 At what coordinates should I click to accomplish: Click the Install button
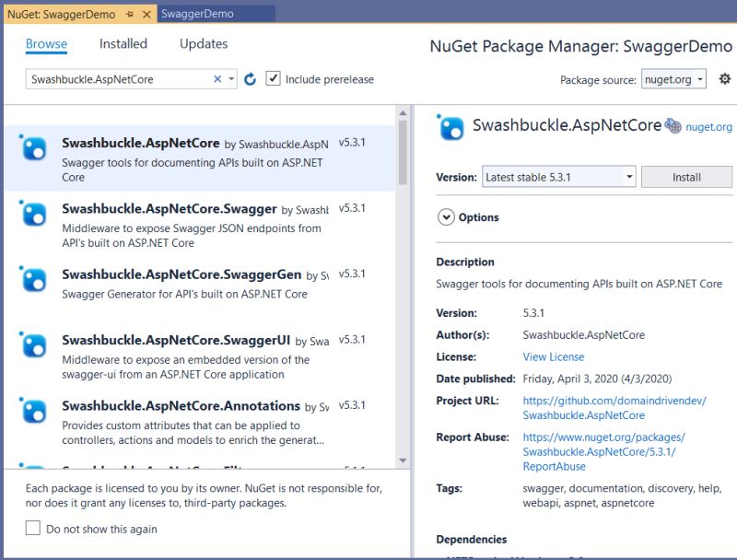(x=686, y=176)
